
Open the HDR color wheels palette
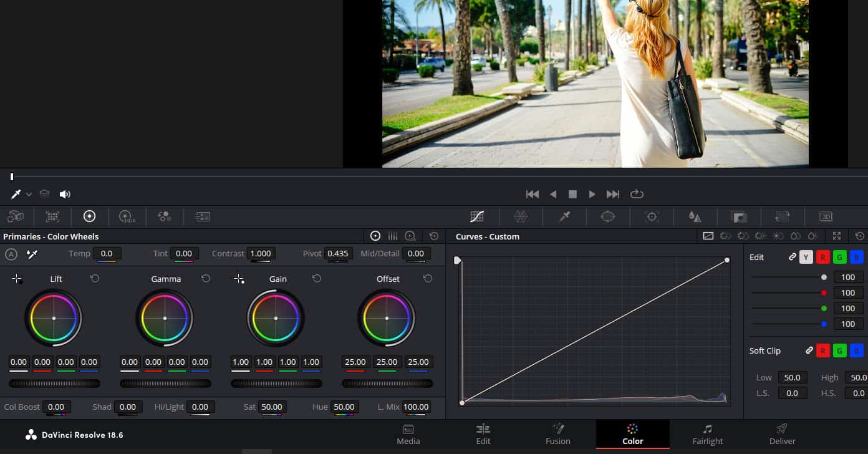(127, 216)
